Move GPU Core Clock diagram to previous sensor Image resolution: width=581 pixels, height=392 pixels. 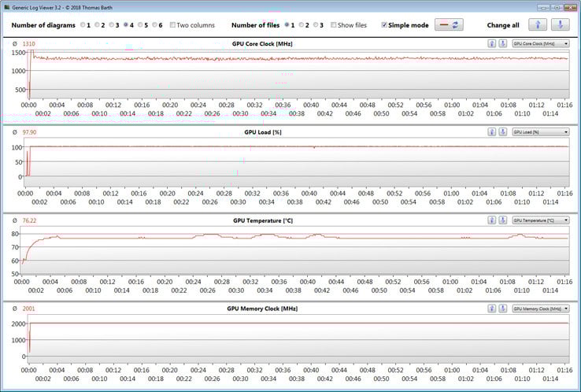(492, 44)
